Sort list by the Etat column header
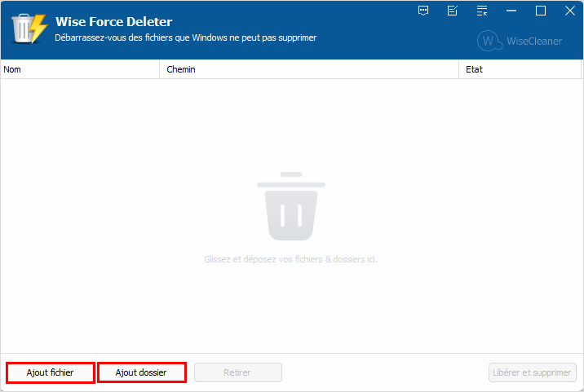584x392 pixels. [x=520, y=69]
